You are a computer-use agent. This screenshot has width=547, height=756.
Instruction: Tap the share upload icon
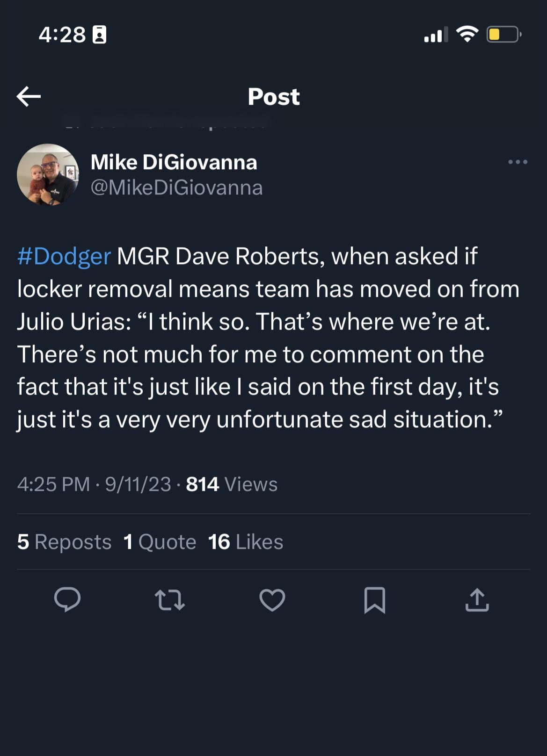477,600
